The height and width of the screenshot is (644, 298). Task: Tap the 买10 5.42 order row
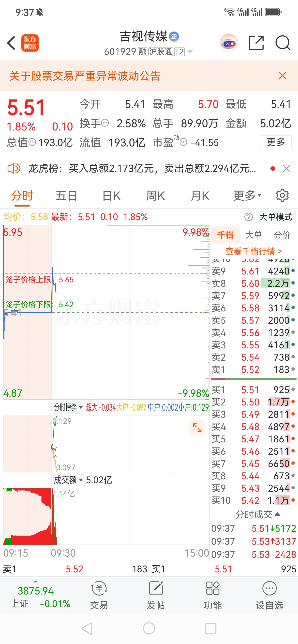point(253,500)
